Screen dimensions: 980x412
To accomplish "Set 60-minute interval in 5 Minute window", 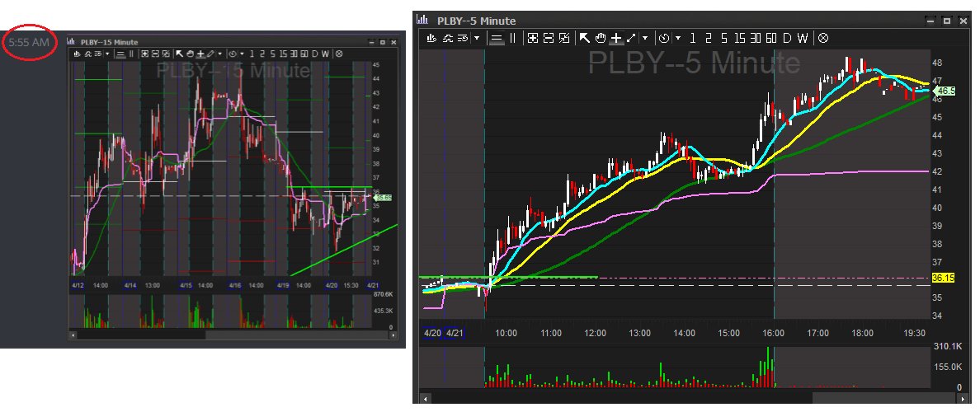I will (771, 38).
